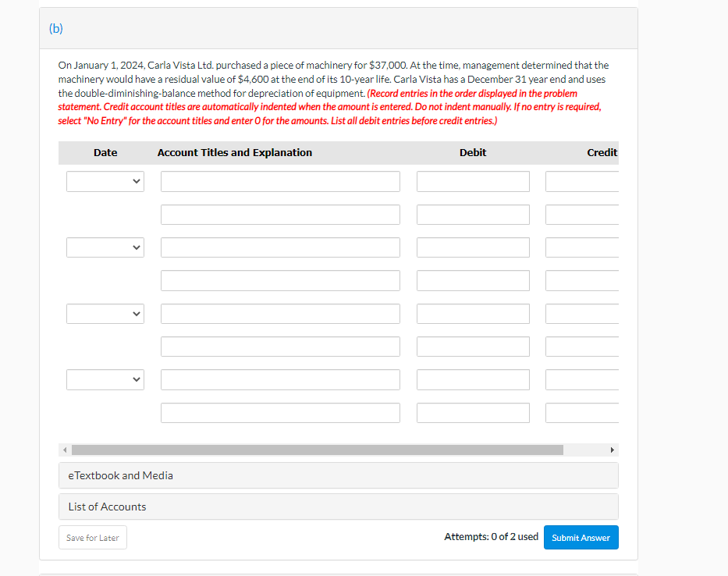Click first row Credit amount field
728x576 pixels.
[x=582, y=182]
